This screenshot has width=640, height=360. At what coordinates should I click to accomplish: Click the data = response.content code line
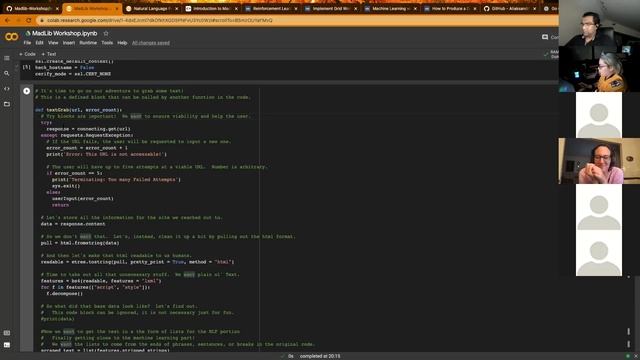[x=73, y=224]
